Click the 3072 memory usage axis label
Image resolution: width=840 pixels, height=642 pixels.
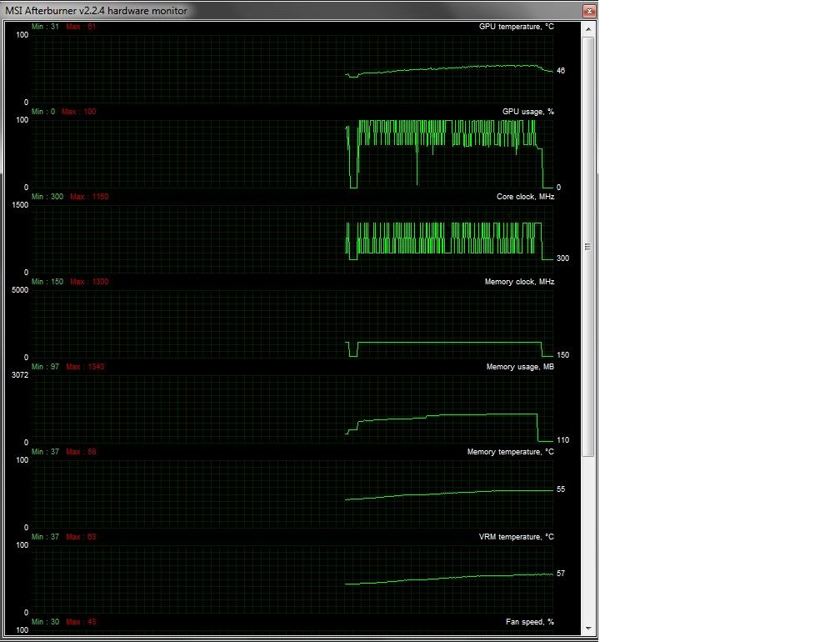(x=20, y=375)
